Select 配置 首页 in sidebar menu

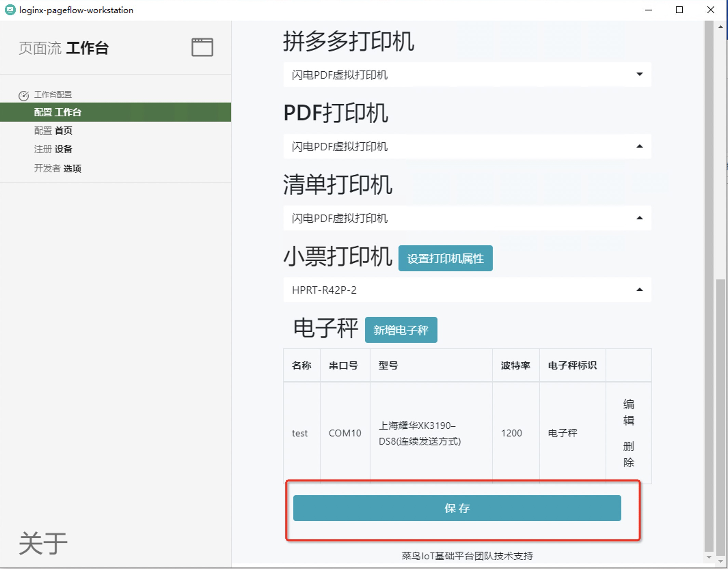pos(53,131)
